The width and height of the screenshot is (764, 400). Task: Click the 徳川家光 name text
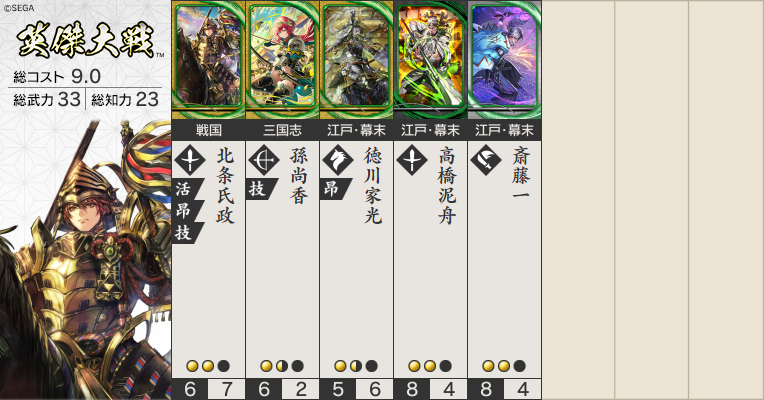(373, 185)
